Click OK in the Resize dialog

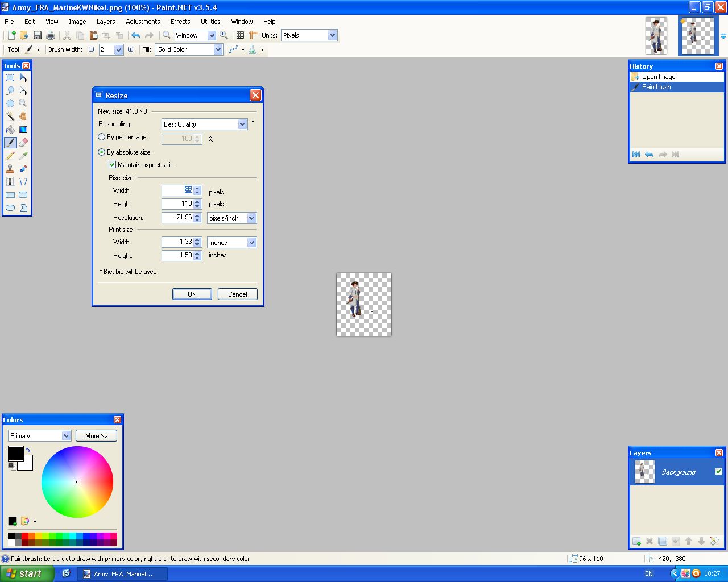click(x=192, y=294)
